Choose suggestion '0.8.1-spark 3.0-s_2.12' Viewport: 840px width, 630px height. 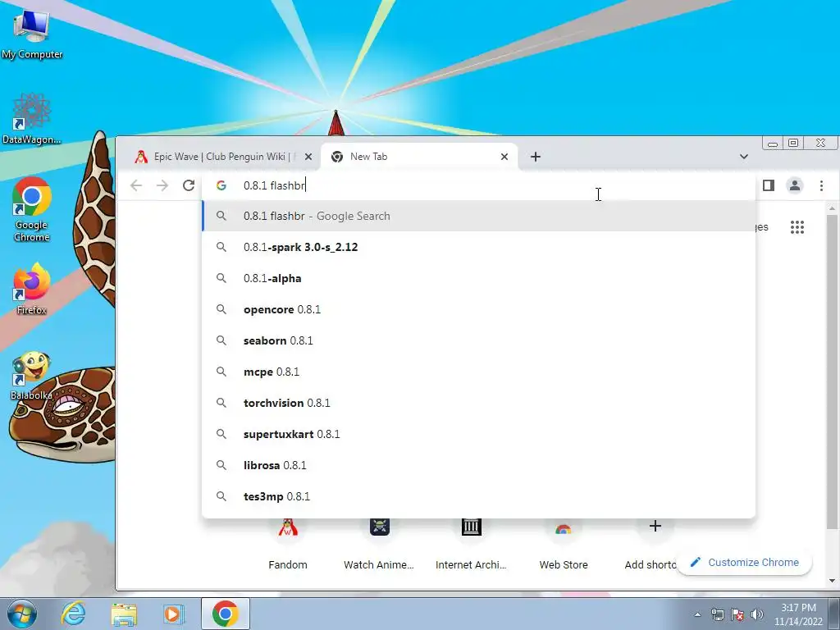tap(478, 247)
